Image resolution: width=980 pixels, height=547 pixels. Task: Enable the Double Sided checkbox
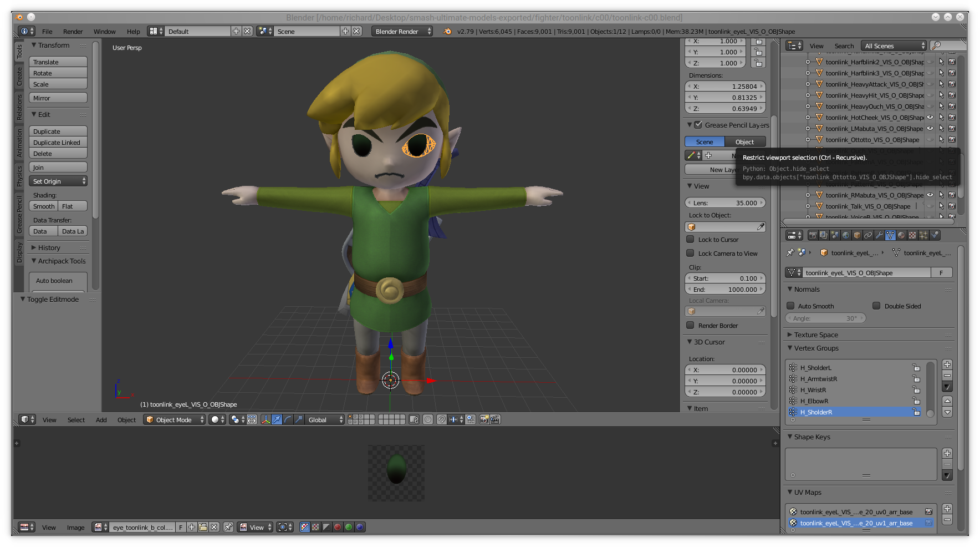[x=876, y=306]
